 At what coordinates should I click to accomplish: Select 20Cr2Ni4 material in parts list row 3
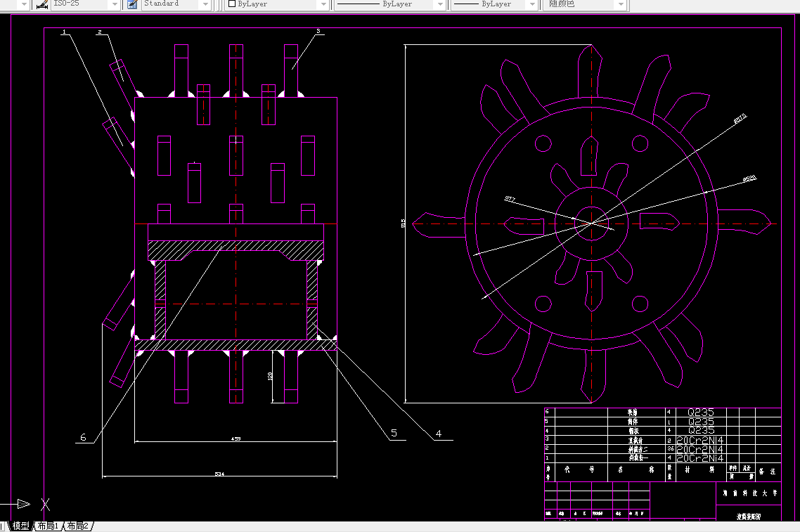point(700,440)
